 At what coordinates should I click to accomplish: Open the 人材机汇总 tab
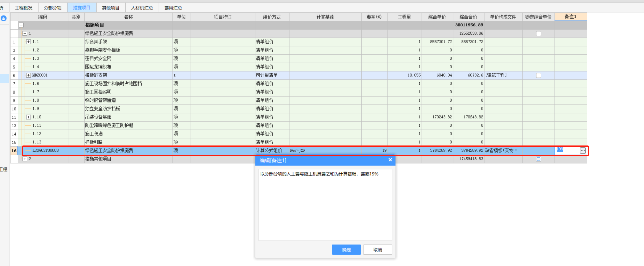[142, 8]
